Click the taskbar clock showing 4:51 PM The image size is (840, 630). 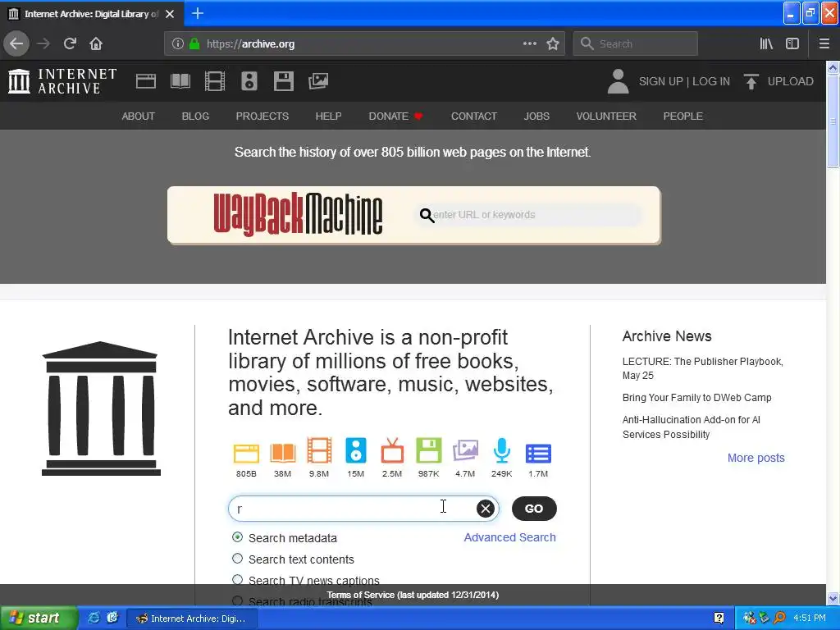tap(810, 618)
